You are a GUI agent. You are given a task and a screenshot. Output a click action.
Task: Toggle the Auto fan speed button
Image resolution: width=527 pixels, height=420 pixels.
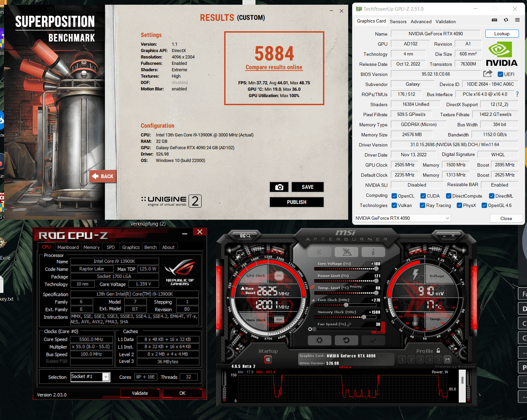coord(379,332)
